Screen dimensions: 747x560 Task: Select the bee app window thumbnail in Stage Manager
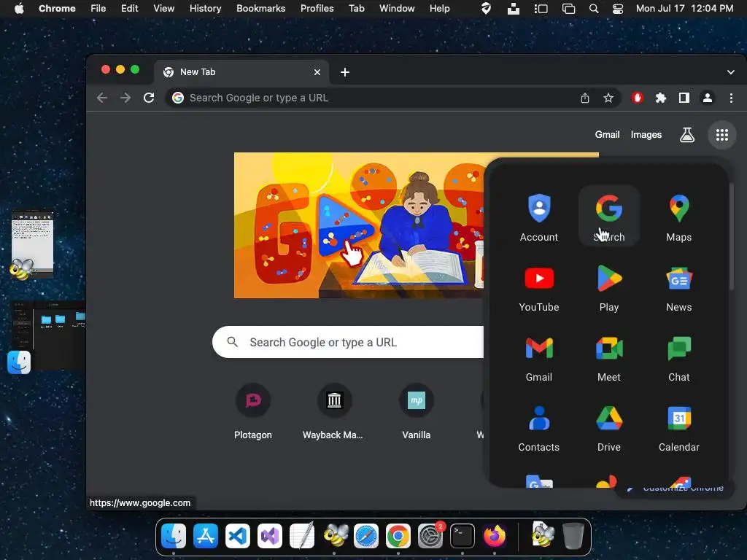coord(32,244)
